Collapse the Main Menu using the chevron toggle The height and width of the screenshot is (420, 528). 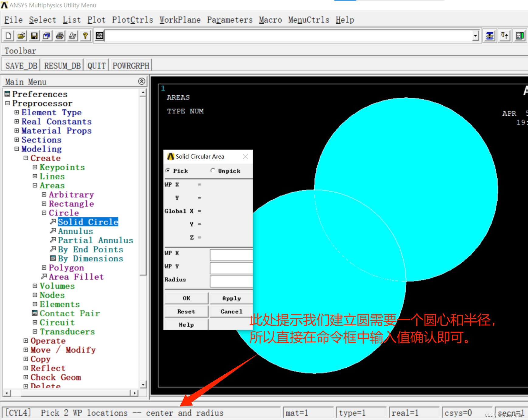point(141,81)
